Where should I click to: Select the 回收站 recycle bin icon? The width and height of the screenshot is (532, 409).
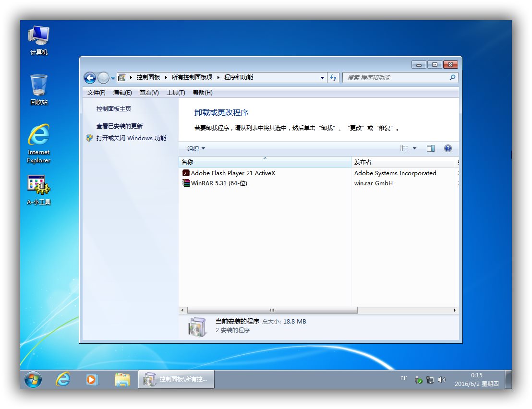pos(39,90)
